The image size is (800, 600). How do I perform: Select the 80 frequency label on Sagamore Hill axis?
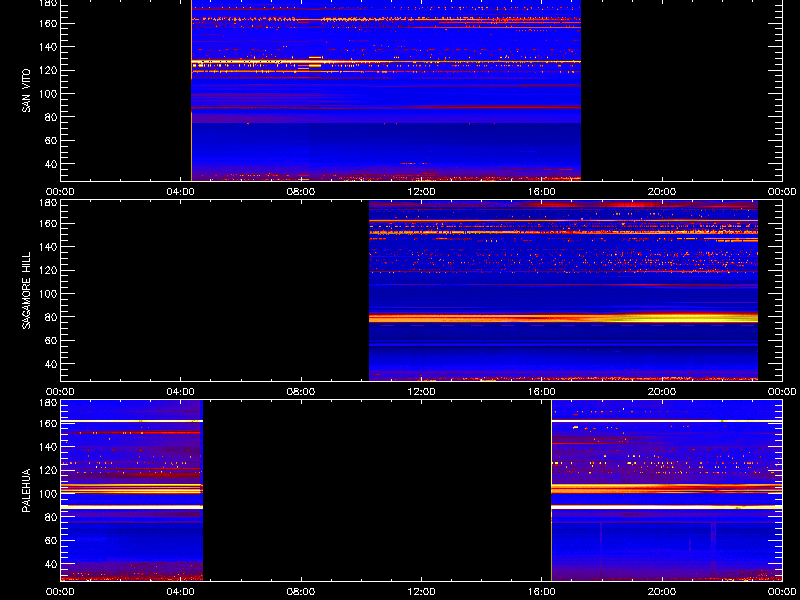51,317
